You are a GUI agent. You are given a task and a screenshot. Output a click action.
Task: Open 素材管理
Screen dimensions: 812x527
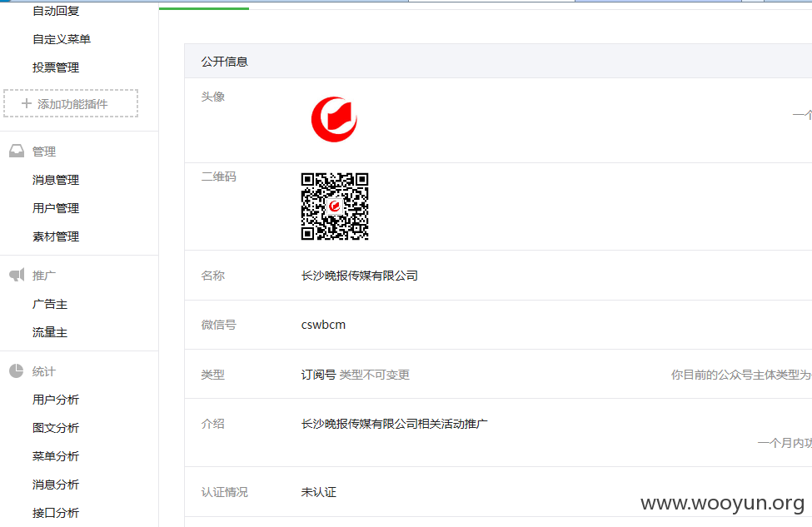56,236
